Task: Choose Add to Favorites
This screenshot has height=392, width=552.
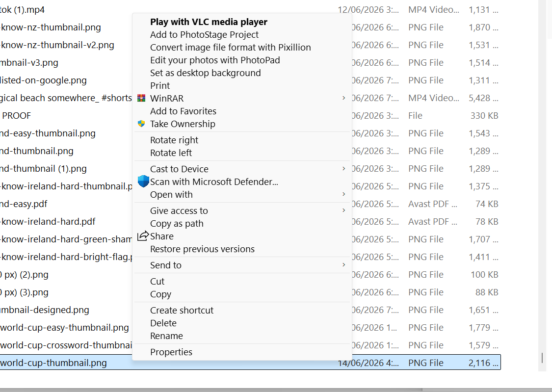Action: pos(183,111)
